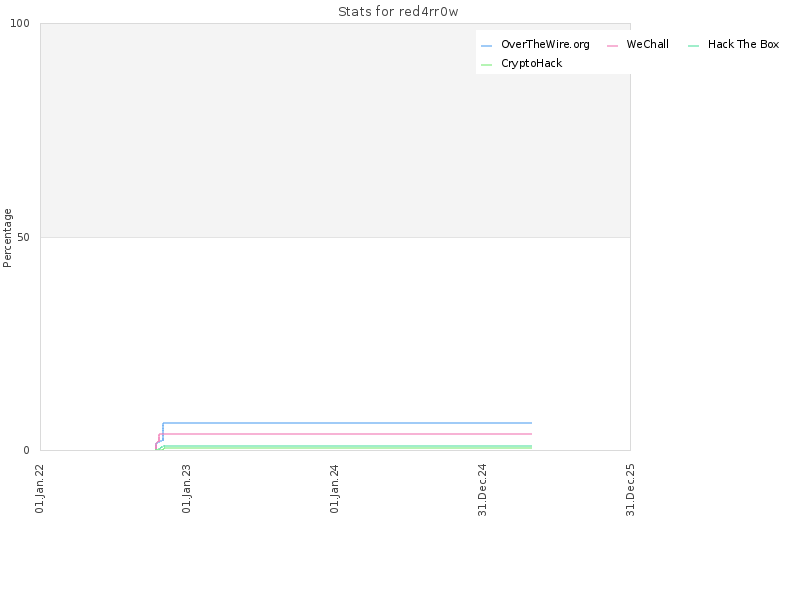
Task: Select the Hack The Box legend label
Action: [x=743, y=44]
